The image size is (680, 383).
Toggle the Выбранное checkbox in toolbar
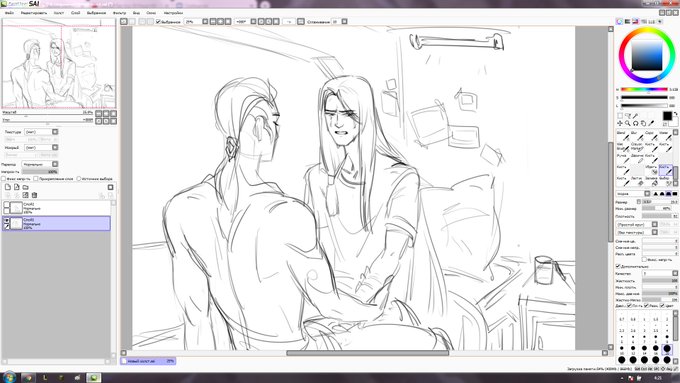[x=158, y=21]
